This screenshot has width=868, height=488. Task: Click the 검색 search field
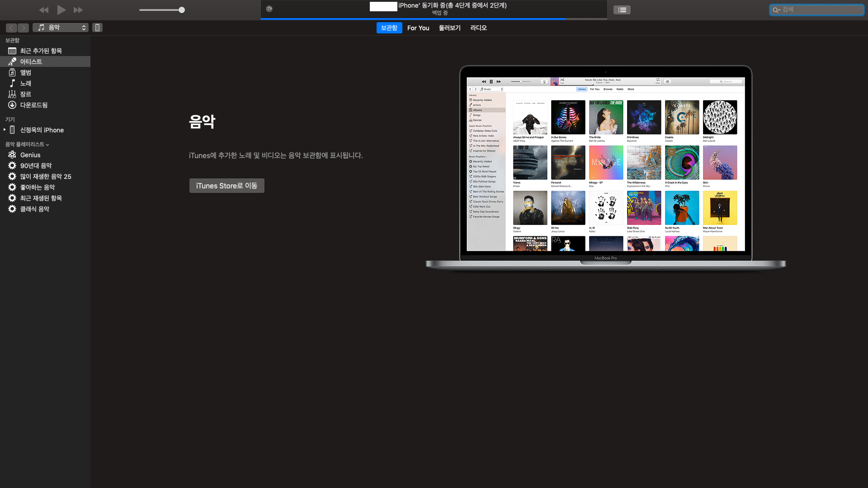point(821,9)
